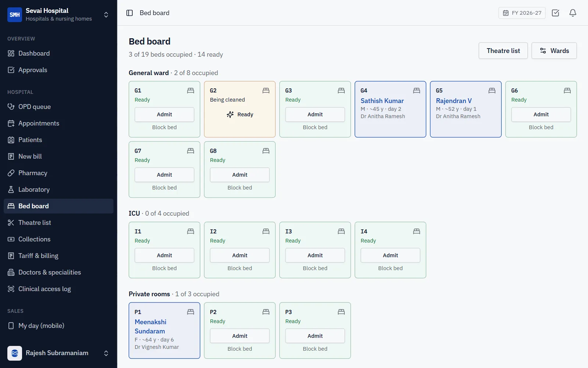Click Rajesh Subramaniam's avatar icon
The height and width of the screenshot is (368, 588).
pos(15,353)
